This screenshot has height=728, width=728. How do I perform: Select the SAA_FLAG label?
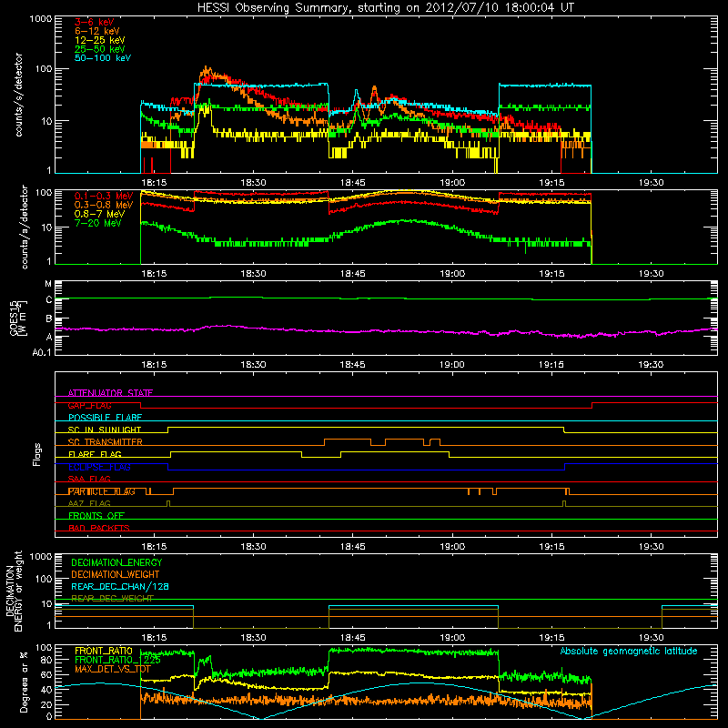[x=89, y=479]
